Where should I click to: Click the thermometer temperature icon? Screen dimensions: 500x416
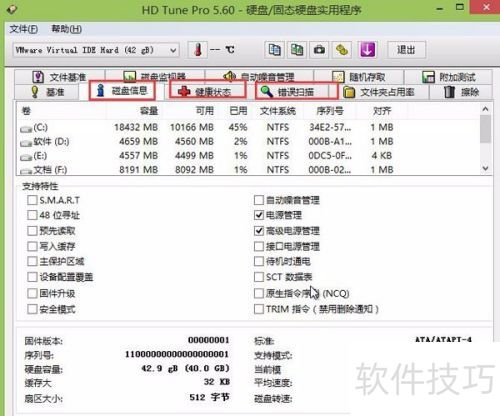pos(198,50)
